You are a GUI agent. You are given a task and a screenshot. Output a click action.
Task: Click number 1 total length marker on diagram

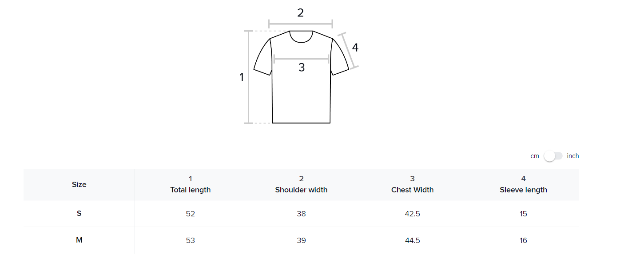point(242,77)
